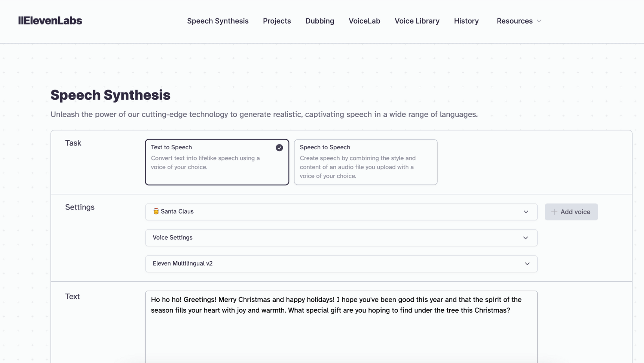Click the chevron on the model selector
644x363 pixels.
click(x=527, y=264)
